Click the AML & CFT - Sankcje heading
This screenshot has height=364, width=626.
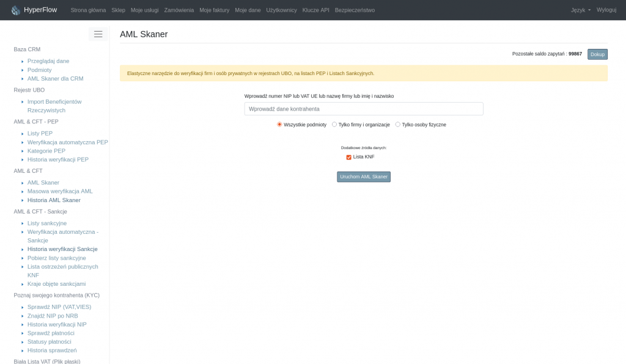pos(40,212)
